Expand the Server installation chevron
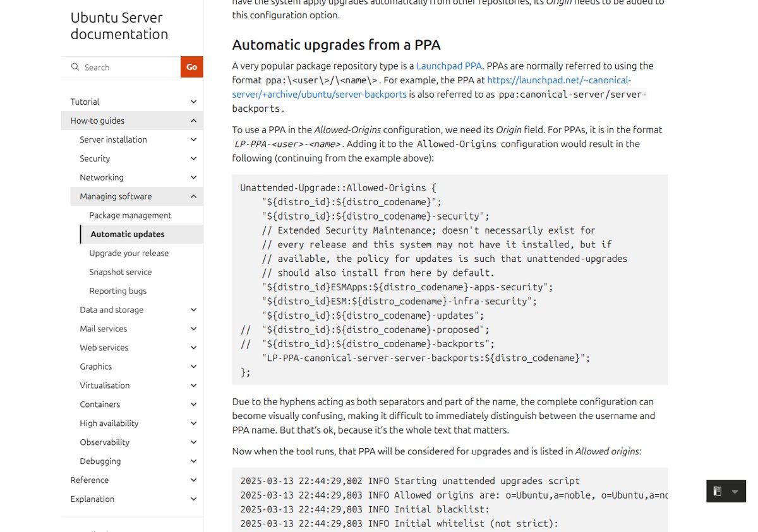The image size is (758, 532). coord(193,139)
